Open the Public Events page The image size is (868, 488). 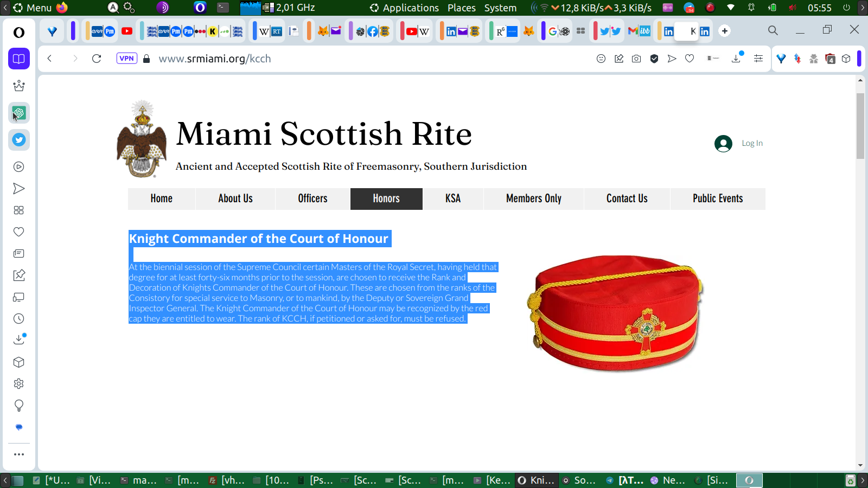tap(718, 198)
